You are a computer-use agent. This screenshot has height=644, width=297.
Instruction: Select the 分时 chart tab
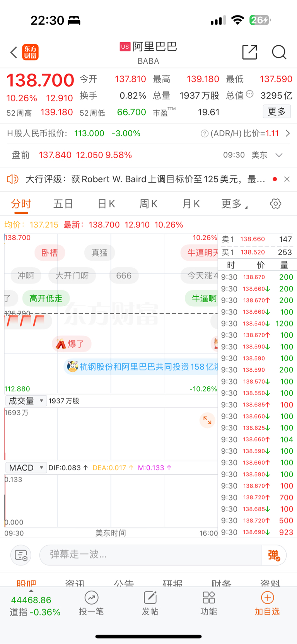pos(21,204)
